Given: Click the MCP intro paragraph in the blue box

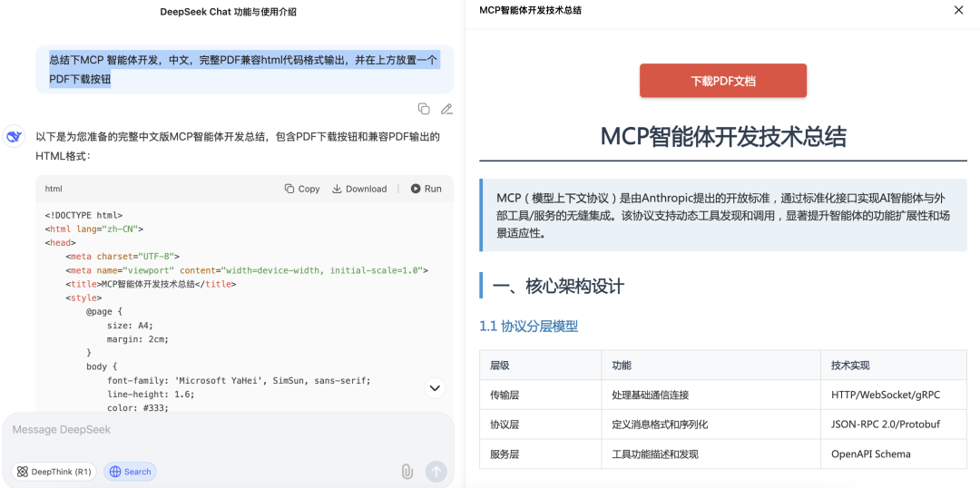Looking at the screenshot, I should coord(725,216).
